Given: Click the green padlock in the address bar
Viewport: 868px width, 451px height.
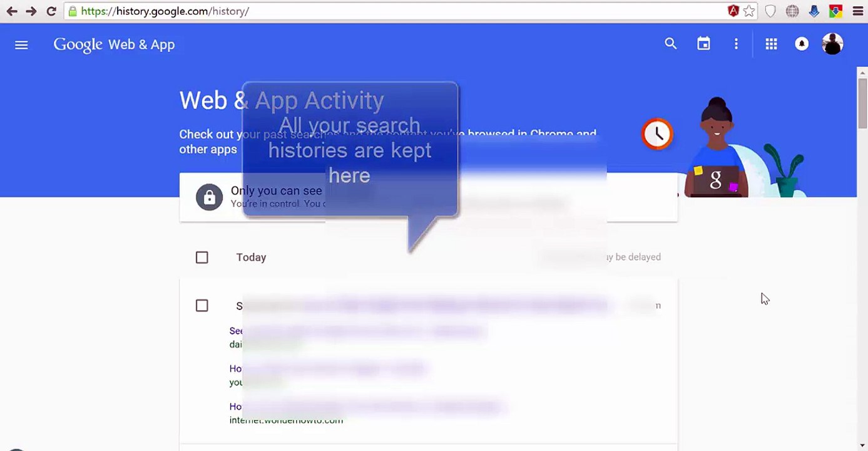Looking at the screenshot, I should (x=73, y=11).
